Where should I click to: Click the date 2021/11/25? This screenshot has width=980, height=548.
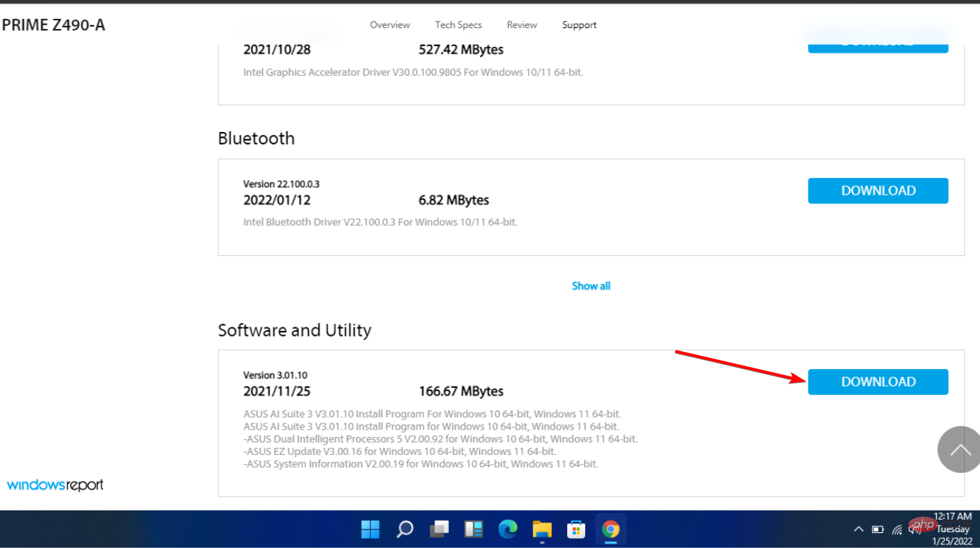coord(277,391)
